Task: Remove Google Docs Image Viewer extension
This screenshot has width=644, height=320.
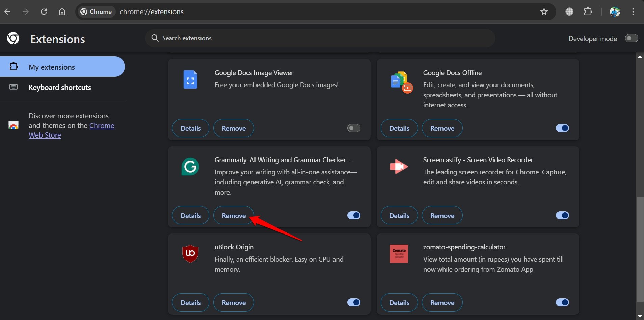Action: tap(234, 128)
